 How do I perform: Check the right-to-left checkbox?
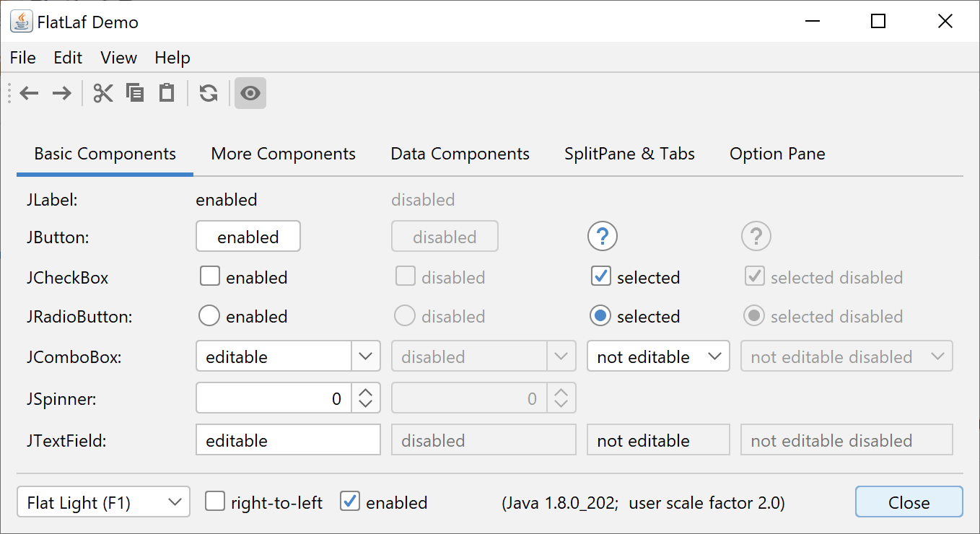click(x=215, y=502)
